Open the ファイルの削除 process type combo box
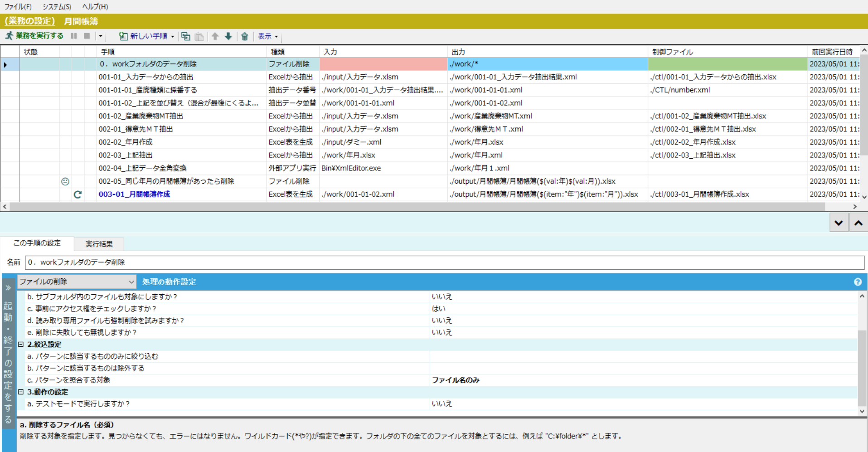The image size is (868, 452). click(77, 282)
